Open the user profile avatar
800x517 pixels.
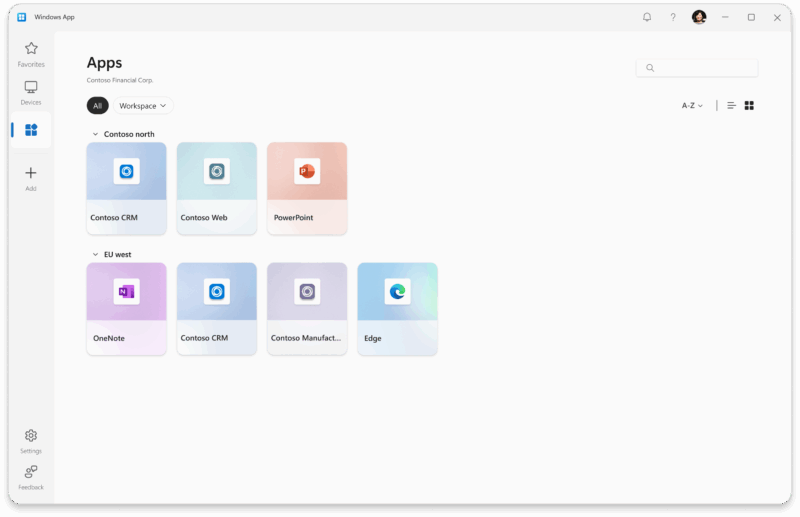point(699,17)
